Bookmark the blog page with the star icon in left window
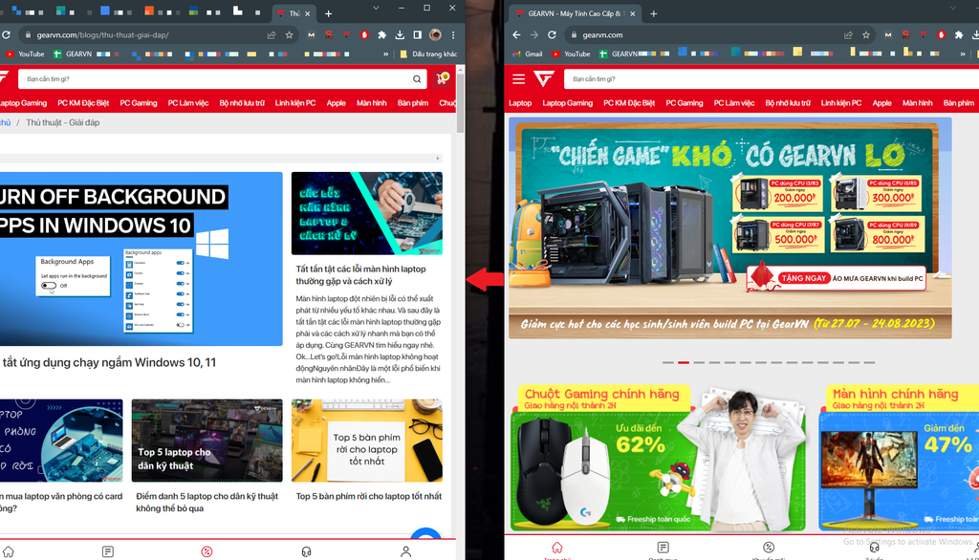Image resolution: width=979 pixels, height=560 pixels. click(x=289, y=35)
